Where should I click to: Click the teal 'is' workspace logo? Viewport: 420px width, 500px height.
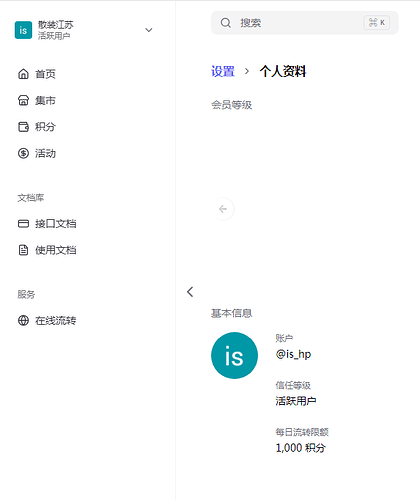(x=23, y=30)
